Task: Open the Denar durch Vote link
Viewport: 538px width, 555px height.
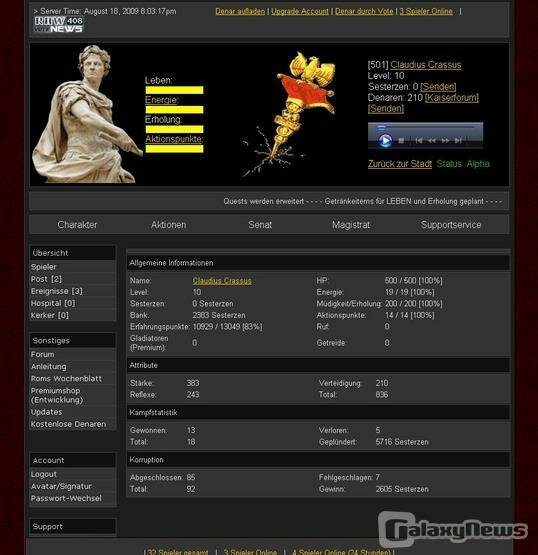Action: click(x=364, y=11)
